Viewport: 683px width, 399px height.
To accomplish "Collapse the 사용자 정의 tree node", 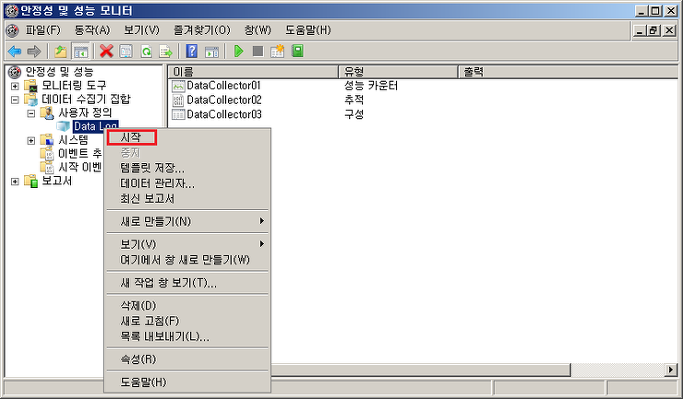I will point(31,114).
